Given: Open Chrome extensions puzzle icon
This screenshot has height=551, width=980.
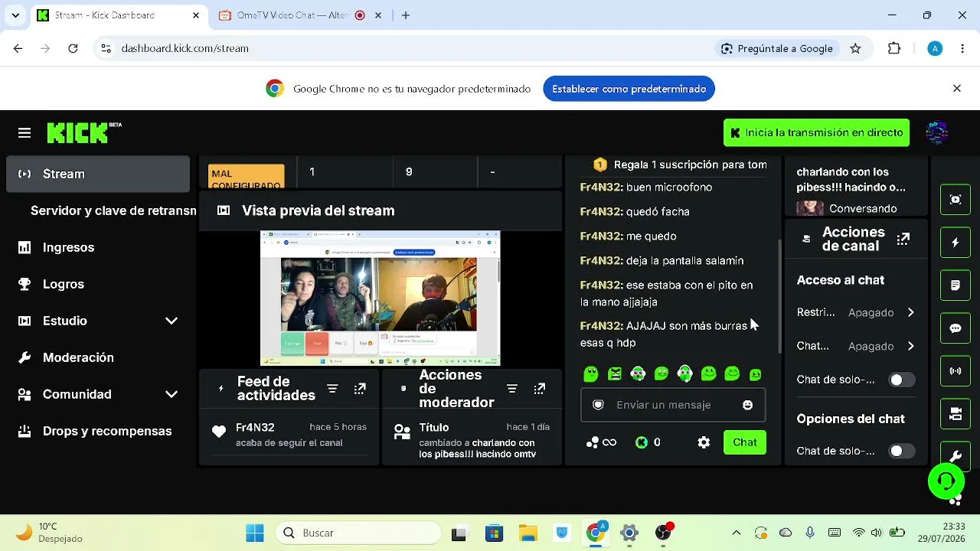Looking at the screenshot, I should pos(894,48).
